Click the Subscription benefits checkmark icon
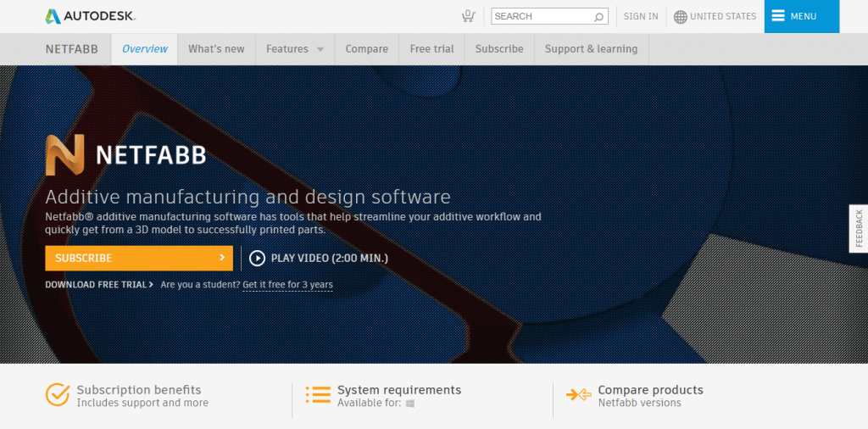The width and height of the screenshot is (868, 429). pos(57,395)
